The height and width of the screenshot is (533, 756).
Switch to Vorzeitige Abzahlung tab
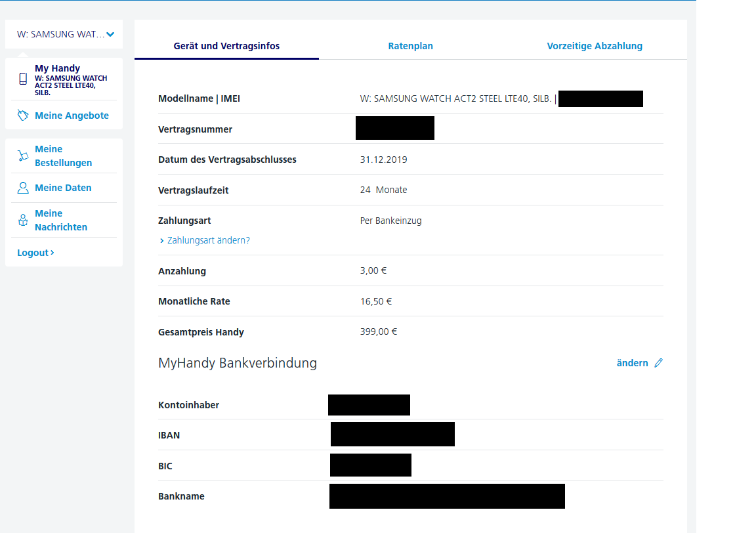595,46
